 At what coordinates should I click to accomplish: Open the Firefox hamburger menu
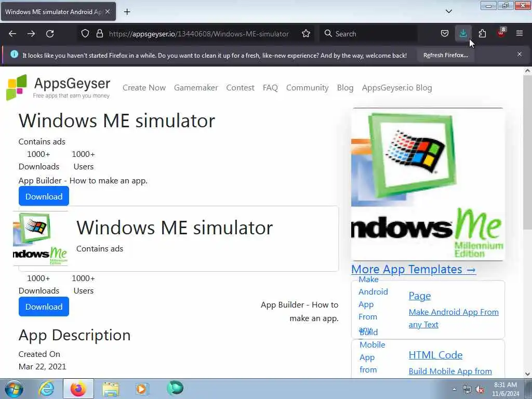[520, 34]
